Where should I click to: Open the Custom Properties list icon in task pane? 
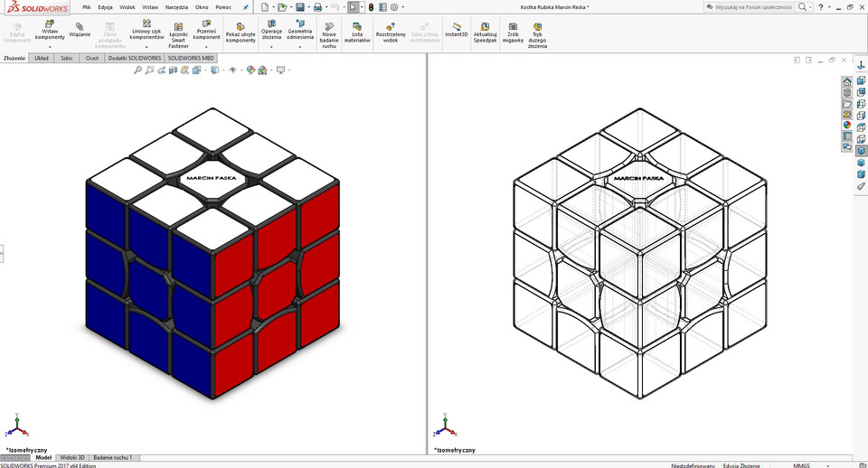click(x=847, y=136)
